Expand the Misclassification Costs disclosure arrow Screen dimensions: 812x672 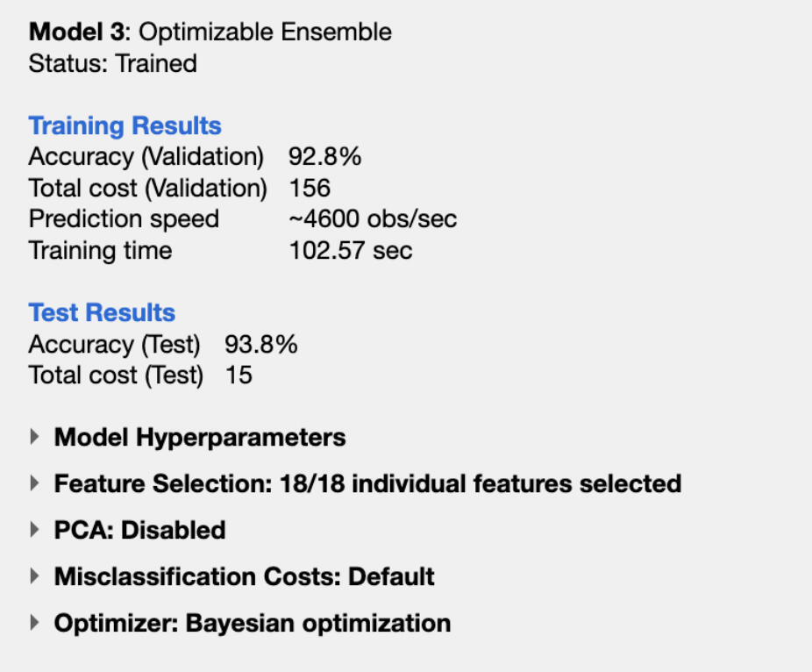coord(35,576)
